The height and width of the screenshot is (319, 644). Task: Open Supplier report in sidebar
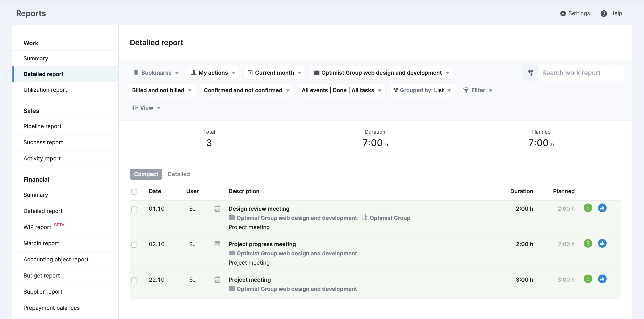coord(65,292)
